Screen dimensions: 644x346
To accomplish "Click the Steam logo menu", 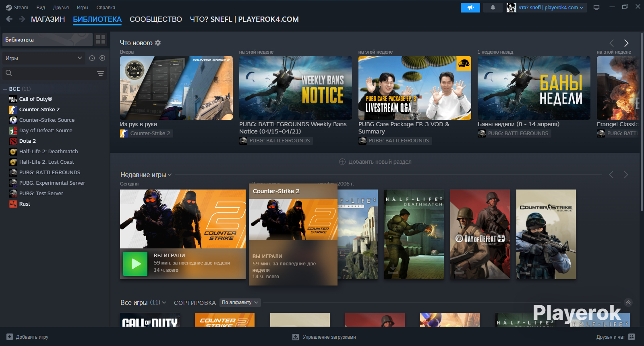I will (9, 8).
